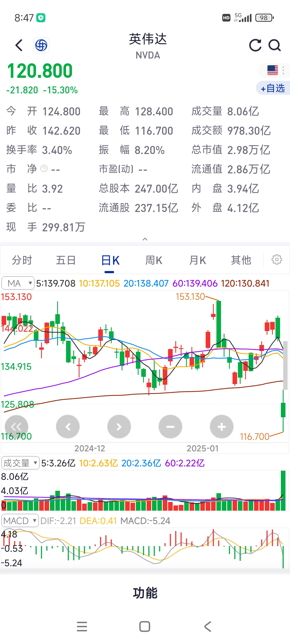This screenshot has height=644, width=290.
Task: Tap the 外盘 4.12亿 value
Action: click(x=243, y=208)
